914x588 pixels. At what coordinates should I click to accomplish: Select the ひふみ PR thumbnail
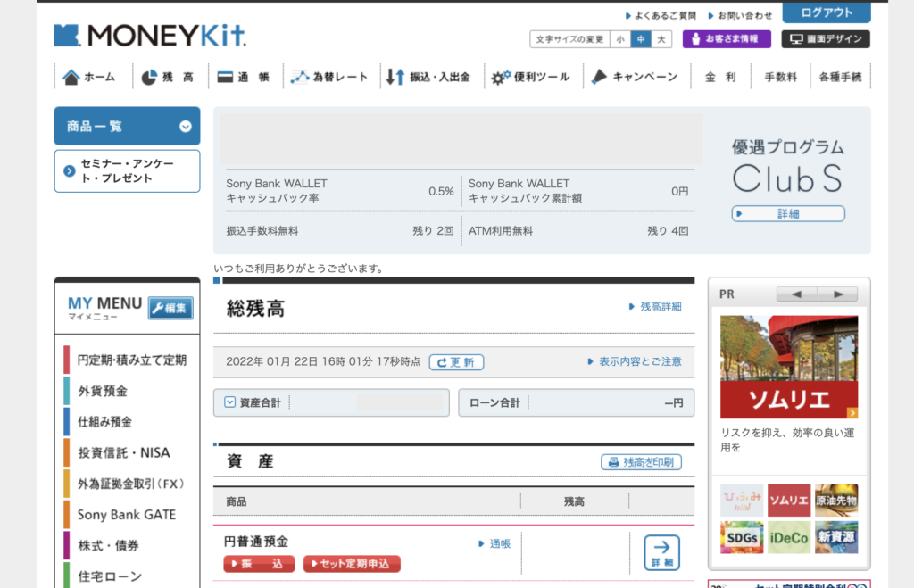coord(742,500)
